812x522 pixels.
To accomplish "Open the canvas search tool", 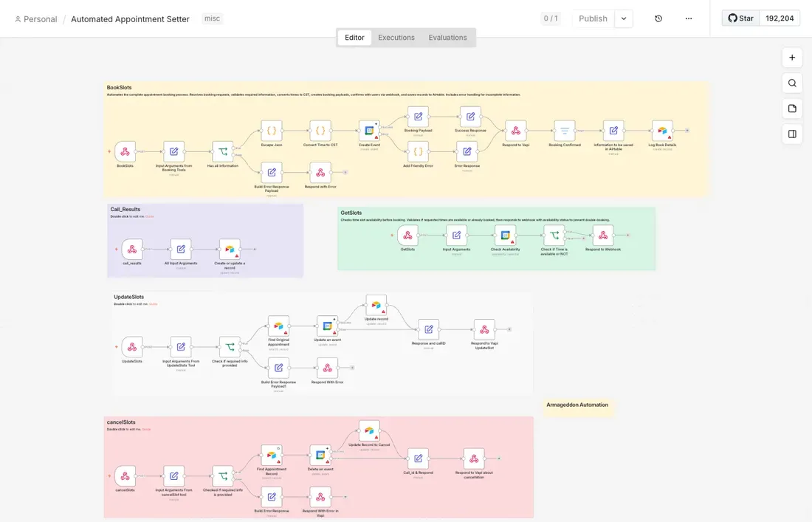I will pyautogui.click(x=792, y=83).
